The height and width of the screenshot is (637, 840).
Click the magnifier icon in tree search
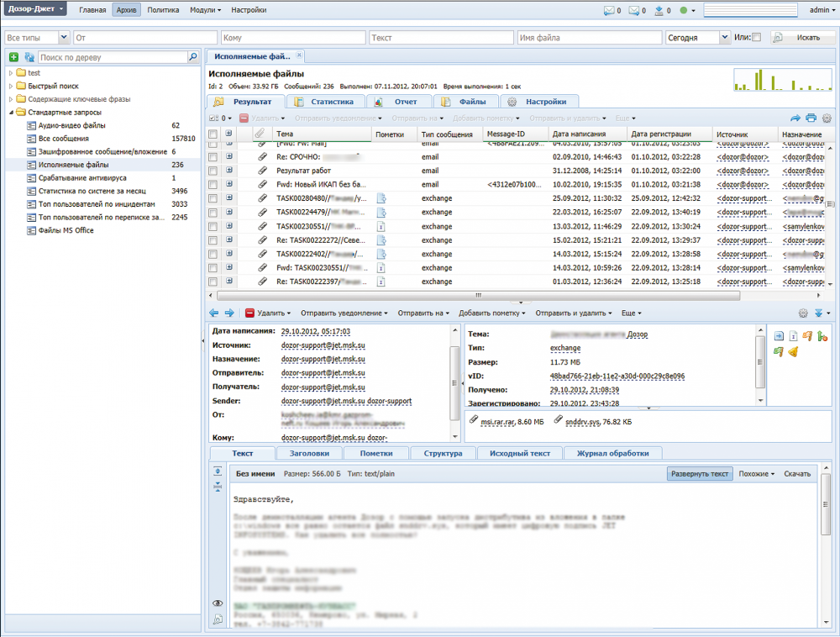point(193,57)
